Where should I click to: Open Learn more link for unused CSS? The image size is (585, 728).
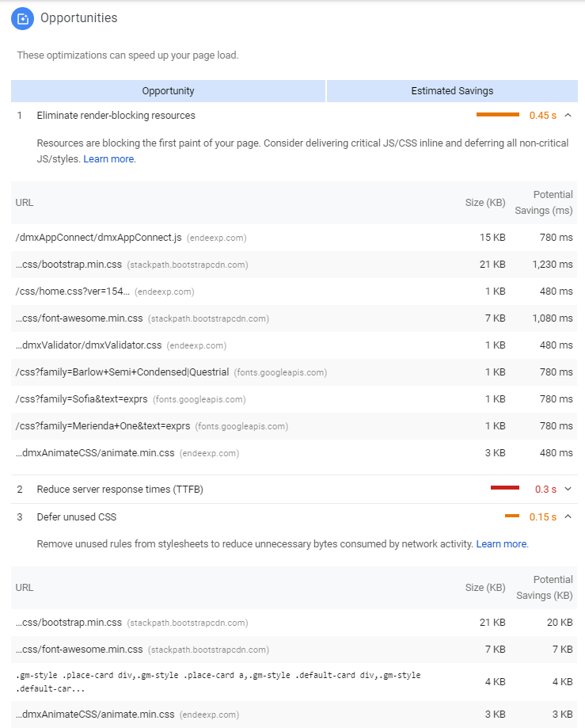tap(501, 544)
